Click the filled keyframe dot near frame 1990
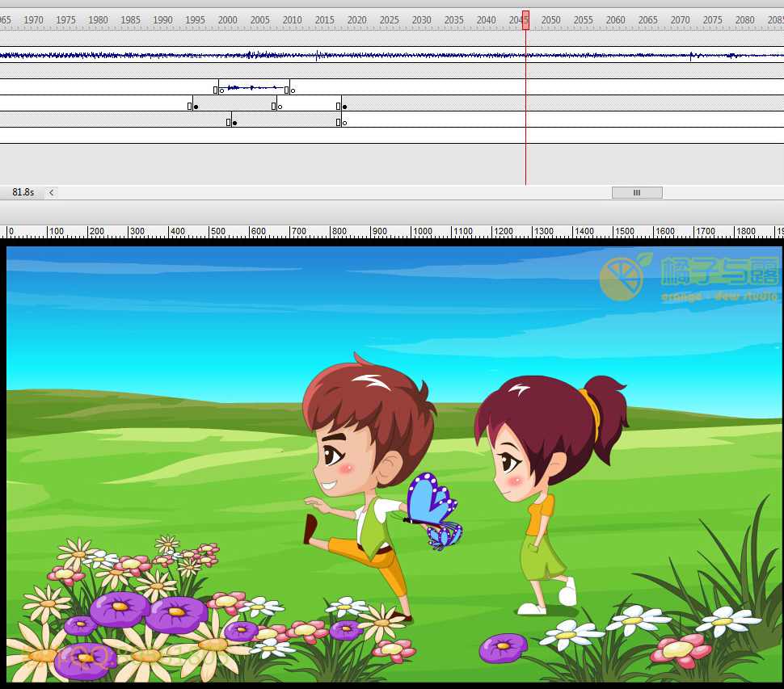784x689 pixels. [x=196, y=106]
